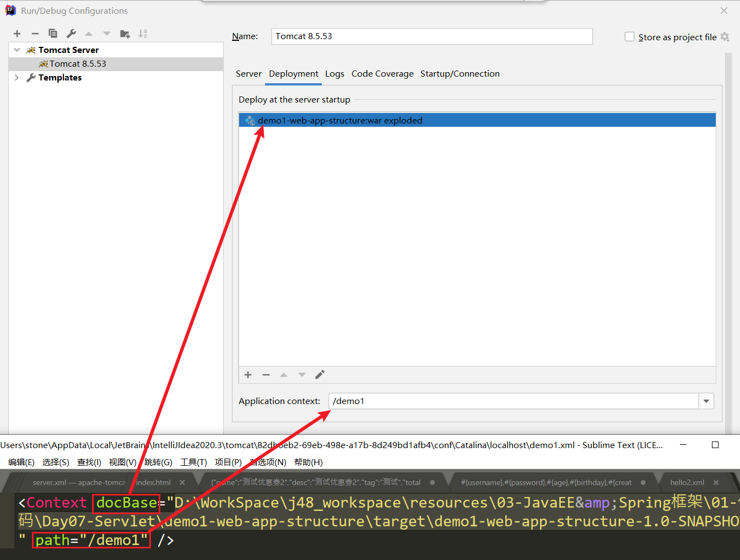Enable Store as project file

(x=629, y=37)
